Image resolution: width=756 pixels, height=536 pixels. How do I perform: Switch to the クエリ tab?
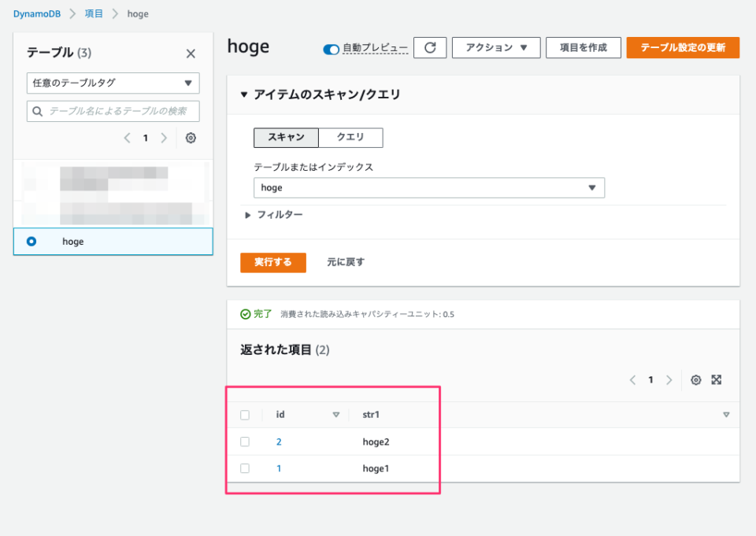(x=350, y=138)
